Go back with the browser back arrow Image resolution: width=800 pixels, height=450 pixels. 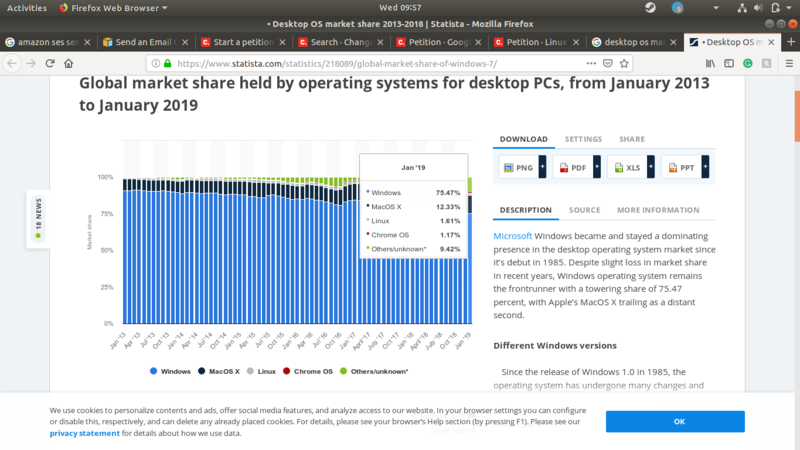(12, 64)
